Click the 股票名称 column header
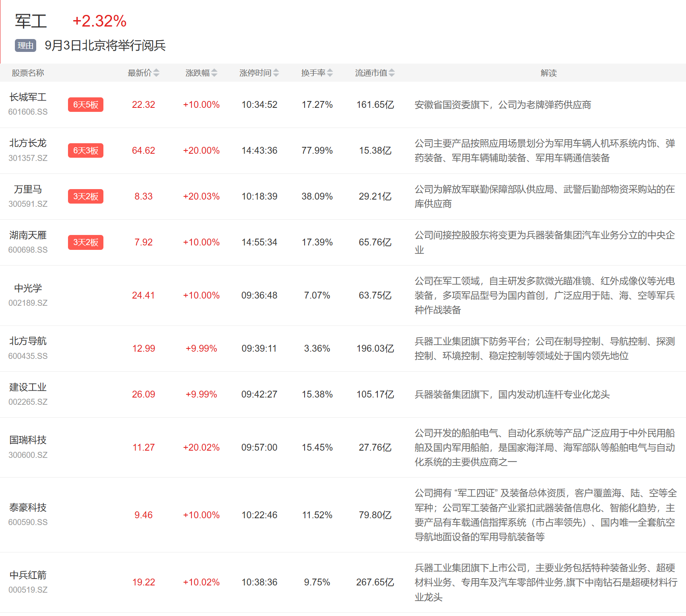Screen dimensions: 686x616 pos(28,73)
